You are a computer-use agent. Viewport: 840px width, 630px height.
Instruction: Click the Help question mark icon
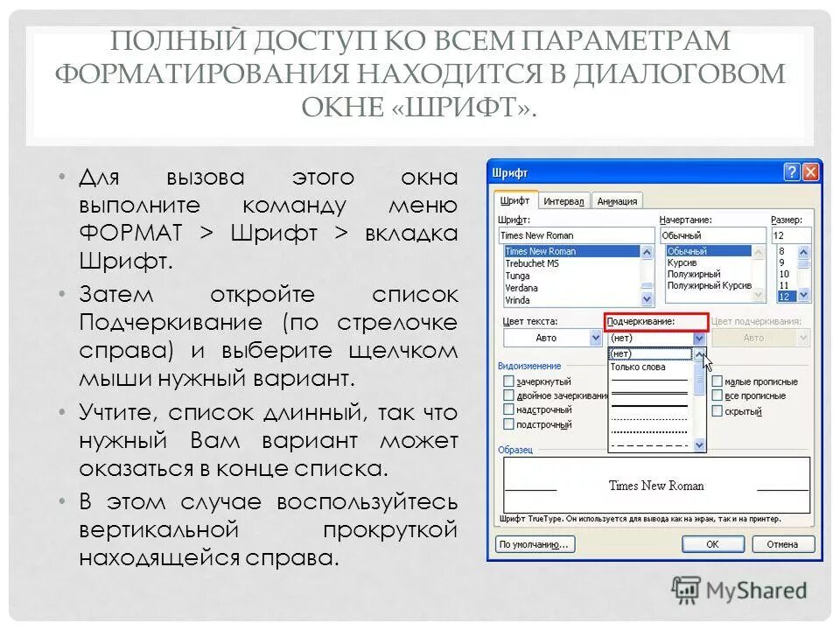pyautogui.click(x=791, y=172)
